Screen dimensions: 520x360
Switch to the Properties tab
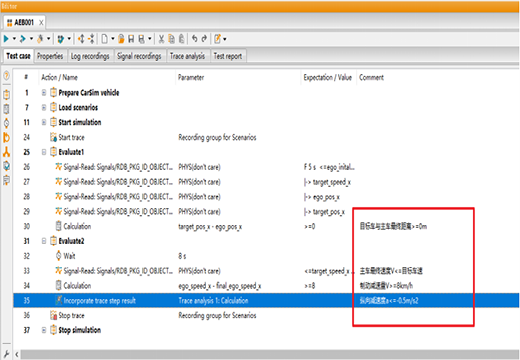click(x=50, y=56)
